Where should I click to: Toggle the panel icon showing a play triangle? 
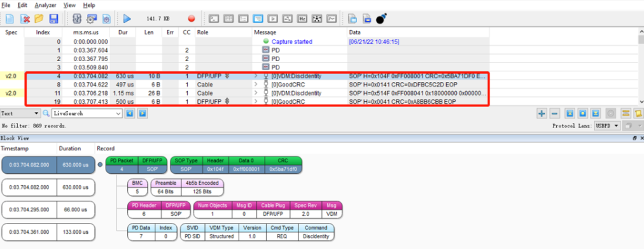tap(273, 18)
